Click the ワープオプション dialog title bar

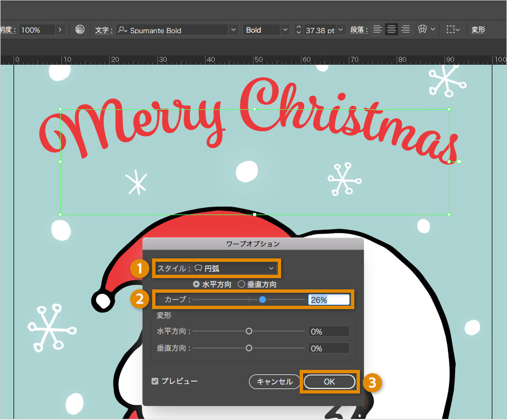coord(253,244)
